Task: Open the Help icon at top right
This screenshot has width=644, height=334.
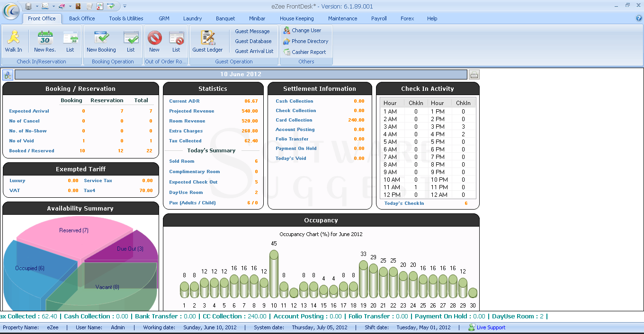Action: pos(639,18)
